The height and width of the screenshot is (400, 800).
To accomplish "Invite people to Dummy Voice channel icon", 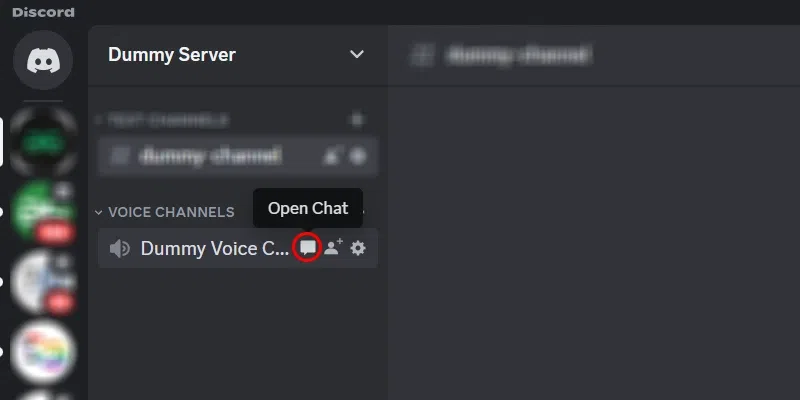I will pos(333,247).
